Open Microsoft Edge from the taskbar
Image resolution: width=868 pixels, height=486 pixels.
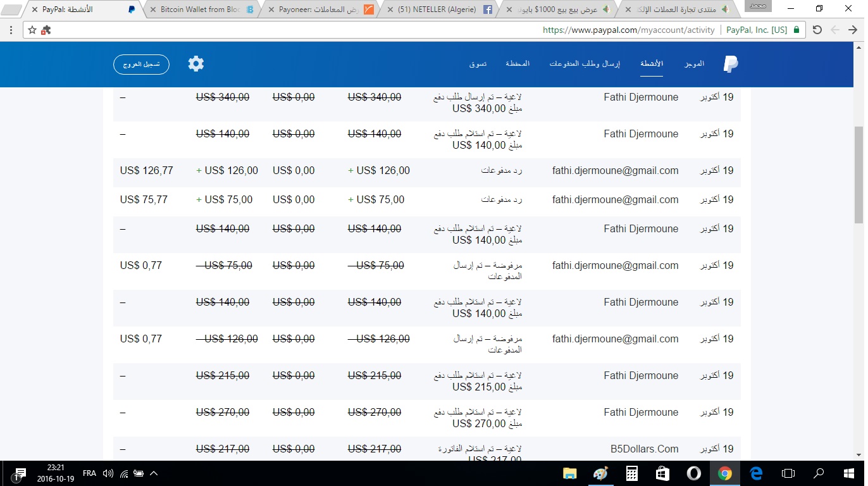point(756,473)
